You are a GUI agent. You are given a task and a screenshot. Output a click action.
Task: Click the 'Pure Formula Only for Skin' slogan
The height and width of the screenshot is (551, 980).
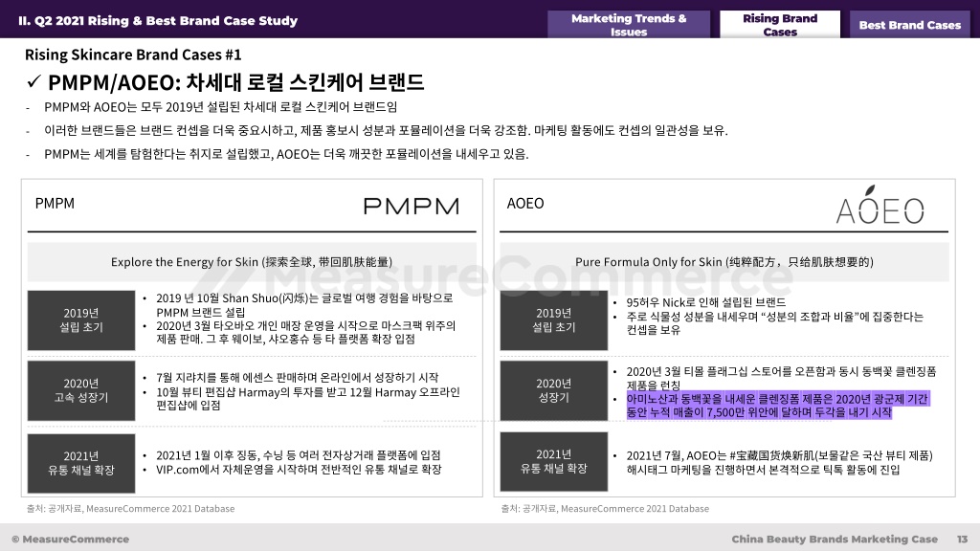coord(724,262)
